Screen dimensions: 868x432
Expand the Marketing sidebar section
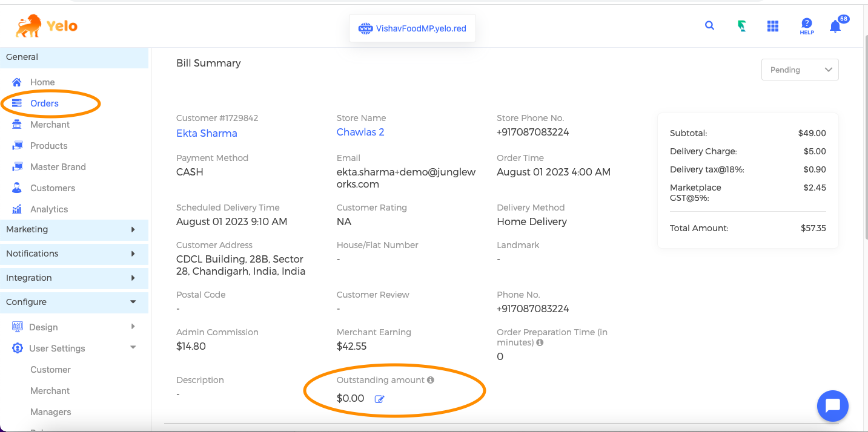click(x=74, y=229)
